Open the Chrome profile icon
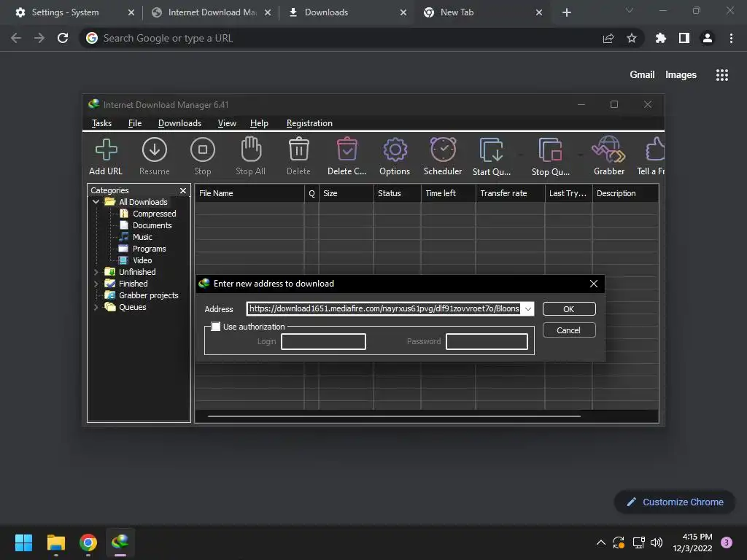The width and height of the screenshot is (747, 560). (708, 38)
